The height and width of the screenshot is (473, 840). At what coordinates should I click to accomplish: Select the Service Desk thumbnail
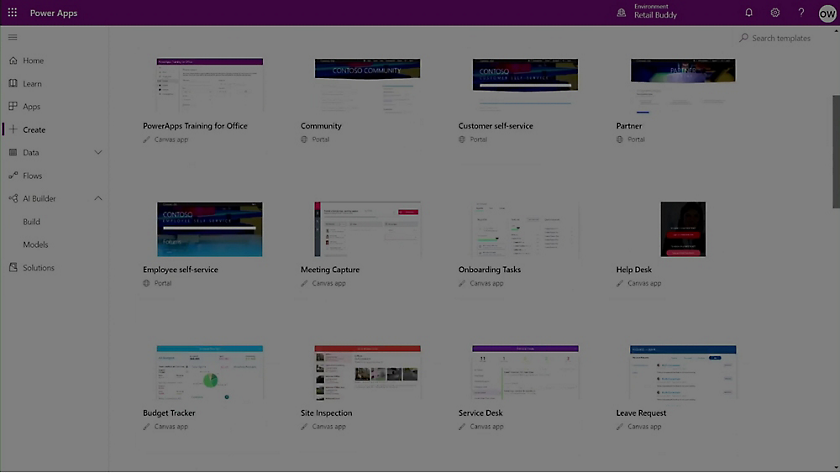525,373
